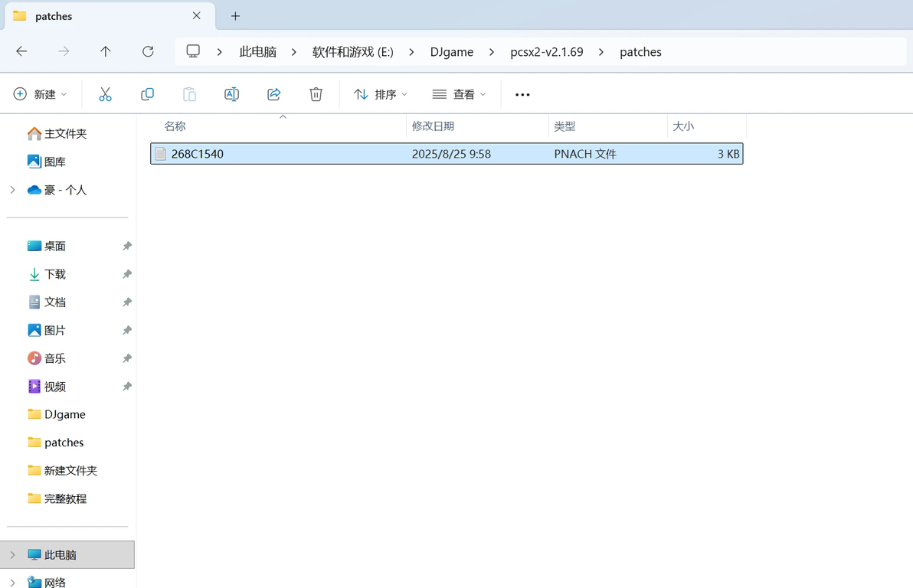Click the Share icon in toolbar

click(273, 94)
